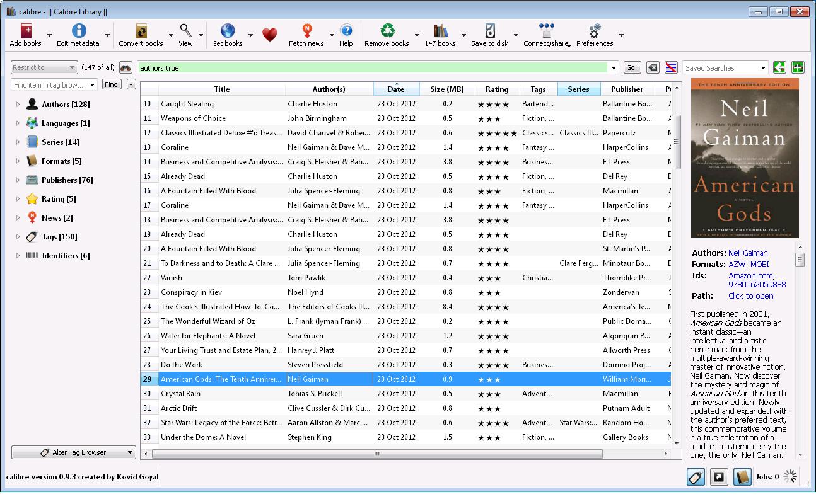Image resolution: width=816 pixels, height=504 pixels.
Task: Toggle the book details icon in status bar
Action: [742, 477]
